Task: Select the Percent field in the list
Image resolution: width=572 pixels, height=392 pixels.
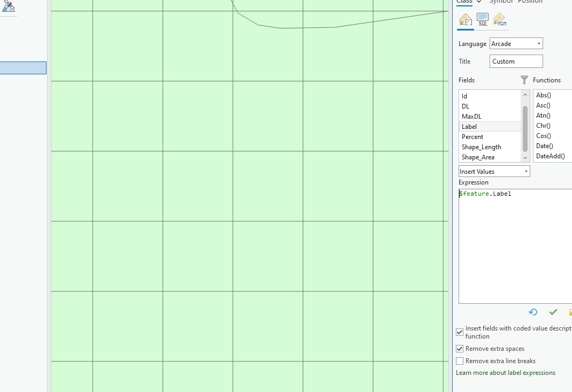Action: (472, 136)
